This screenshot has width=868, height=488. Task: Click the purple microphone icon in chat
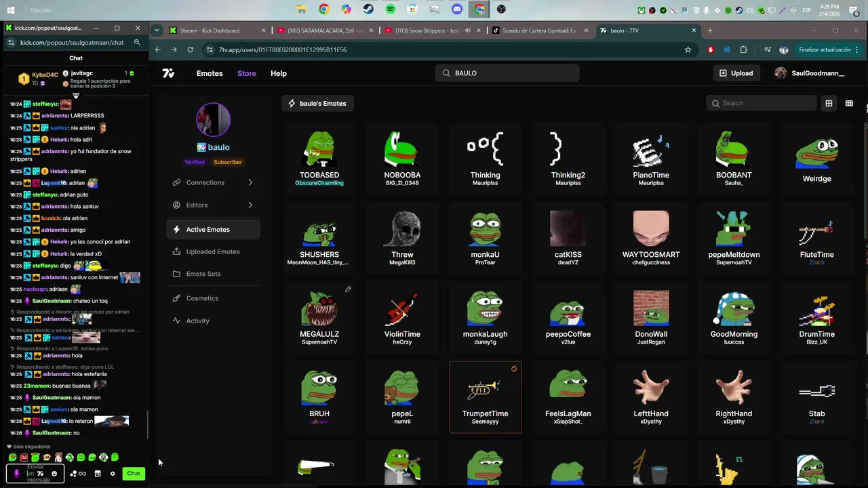point(17,474)
